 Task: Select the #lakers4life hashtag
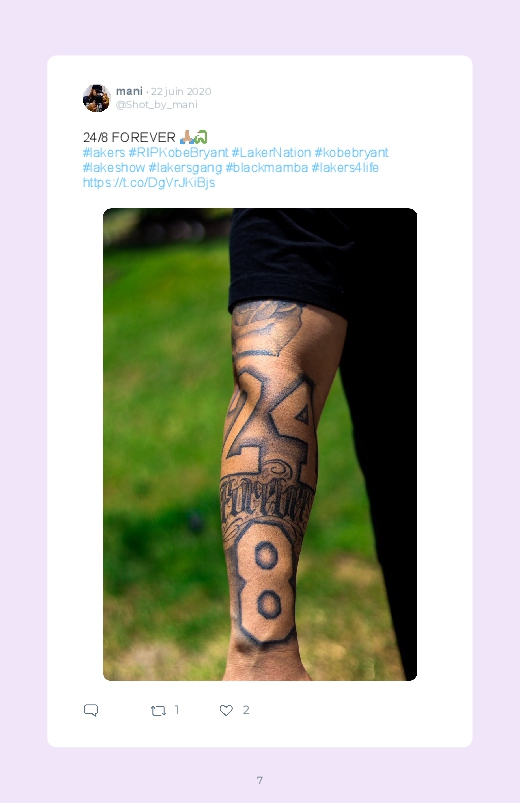pos(345,167)
